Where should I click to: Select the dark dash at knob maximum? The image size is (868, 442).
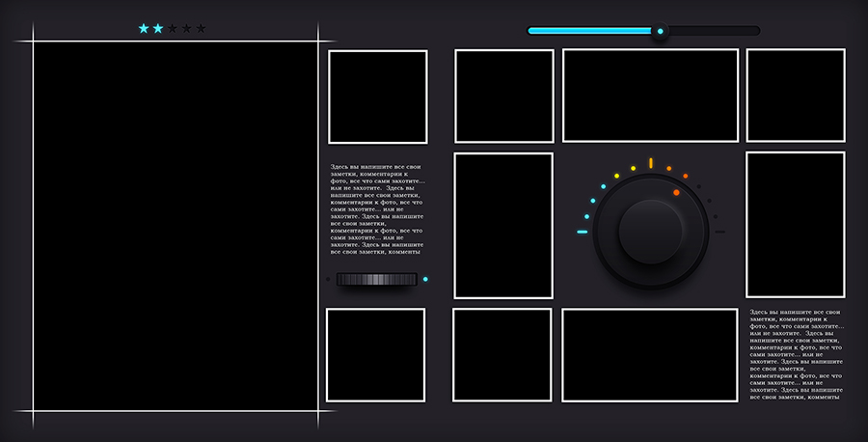click(x=719, y=232)
